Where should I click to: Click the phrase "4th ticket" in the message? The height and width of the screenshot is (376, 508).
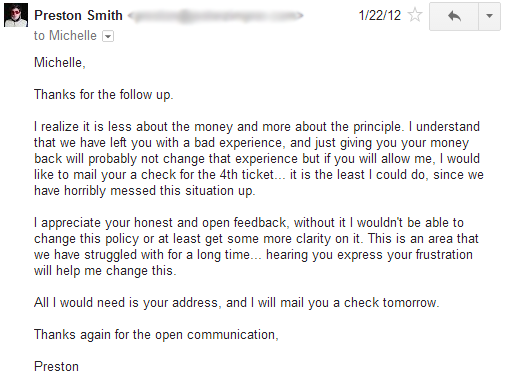246,175
